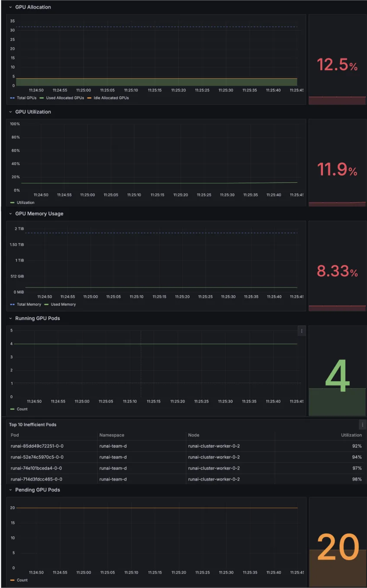Screen dimensions: 367x588
Task: Toggle the Total Memory legend series
Action: point(29,304)
